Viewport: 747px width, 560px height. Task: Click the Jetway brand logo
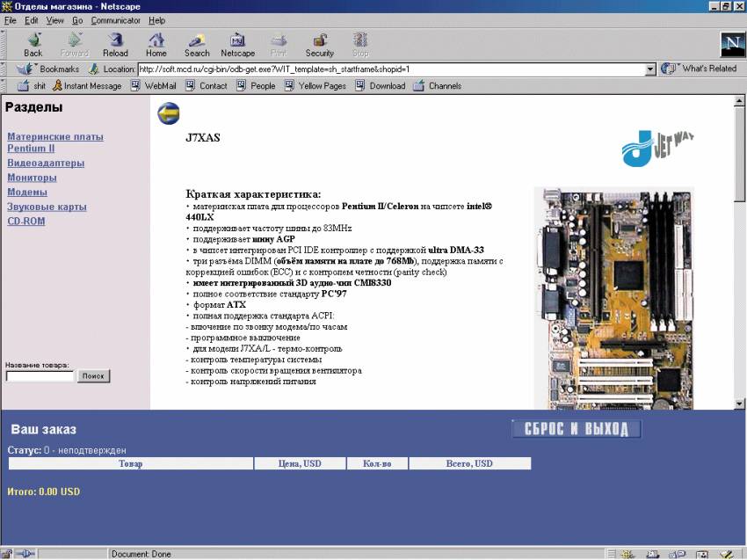pyautogui.click(x=658, y=149)
